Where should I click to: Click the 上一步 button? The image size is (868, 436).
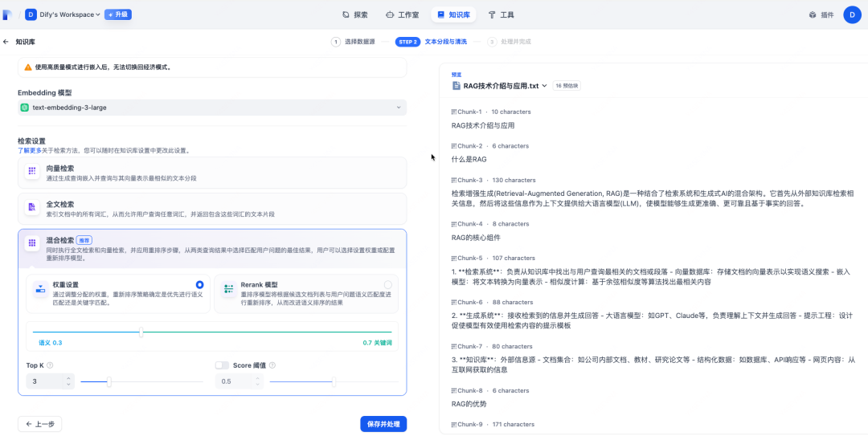pyautogui.click(x=40, y=425)
